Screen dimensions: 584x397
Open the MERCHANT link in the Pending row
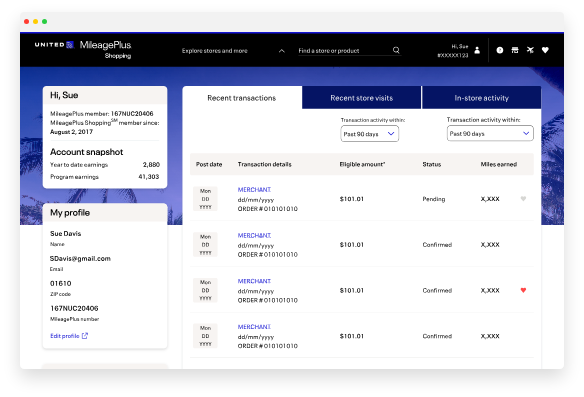coord(254,190)
